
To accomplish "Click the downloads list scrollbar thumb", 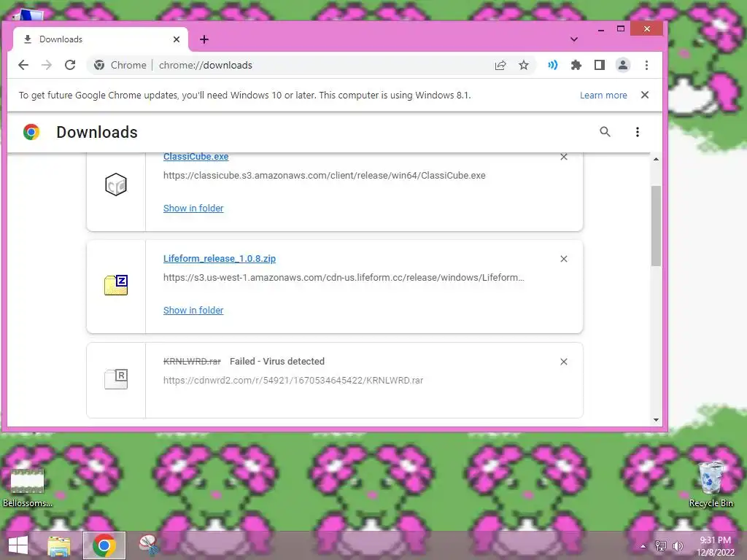I will pyautogui.click(x=656, y=226).
